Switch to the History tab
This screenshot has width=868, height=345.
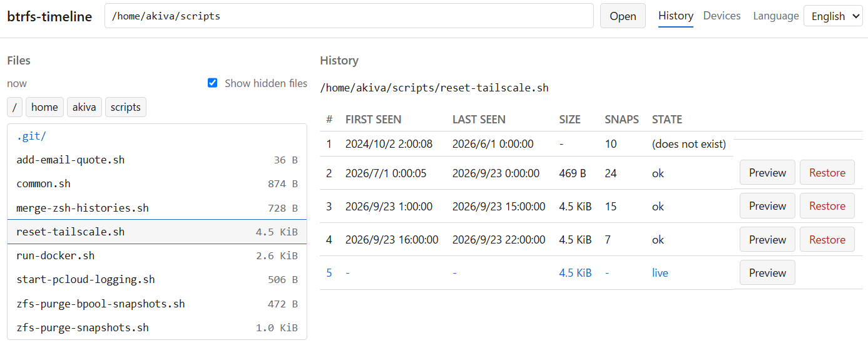[x=676, y=16]
